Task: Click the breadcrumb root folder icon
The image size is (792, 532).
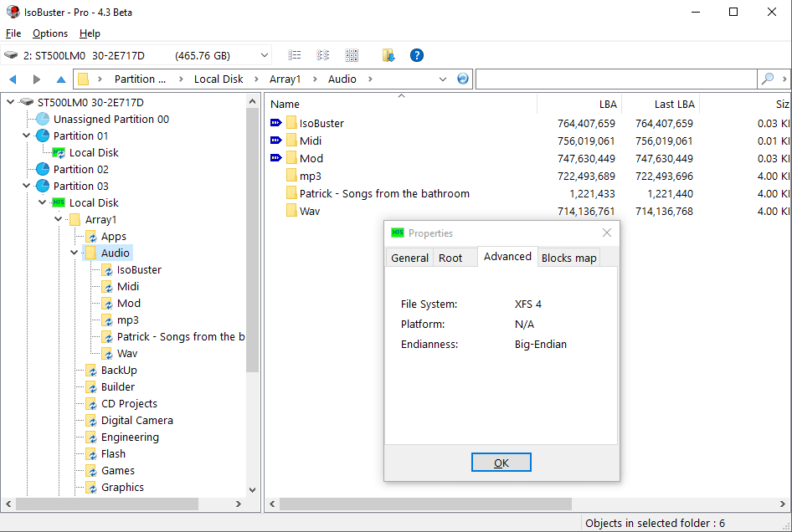Action: (84, 79)
